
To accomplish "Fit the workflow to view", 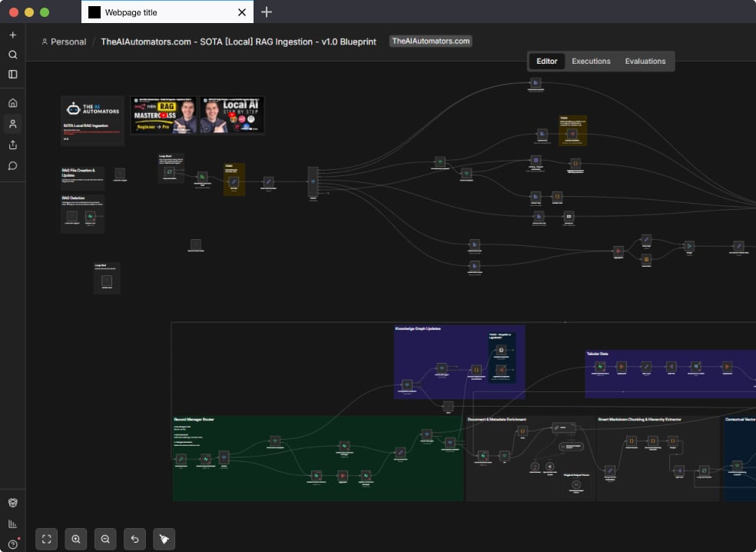I will 47,540.
